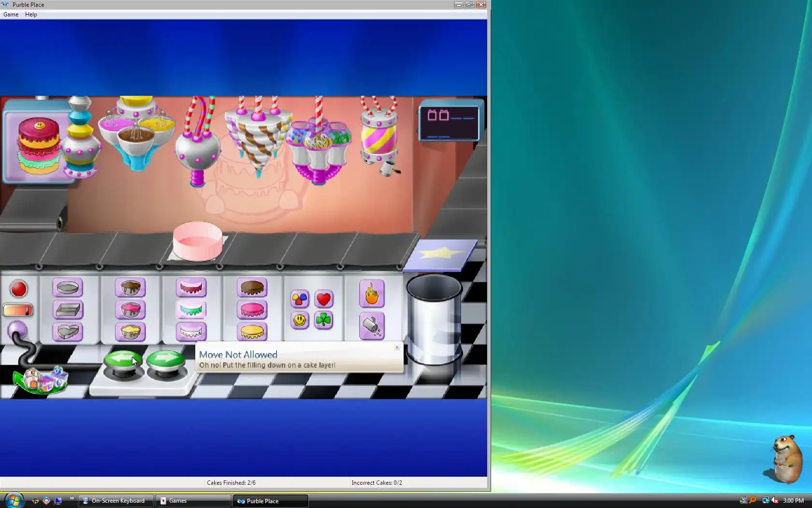Open the Help menu
Viewport: 812px width, 508px height.
(31, 15)
